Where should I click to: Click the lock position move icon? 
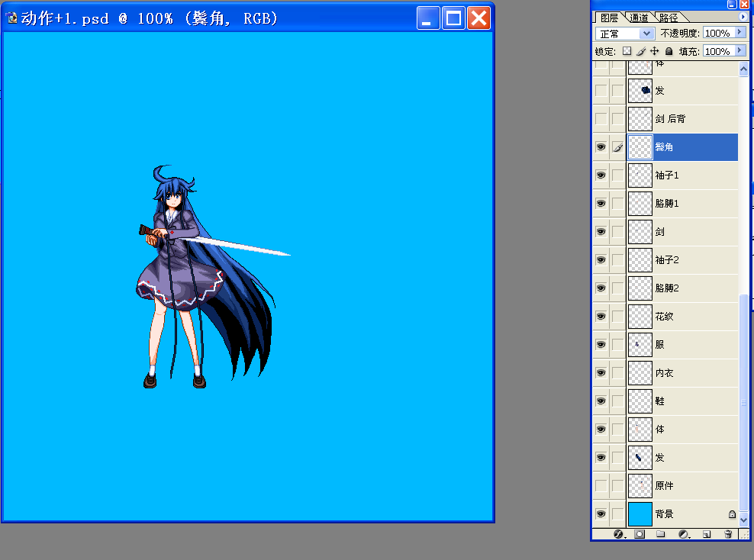[655, 51]
